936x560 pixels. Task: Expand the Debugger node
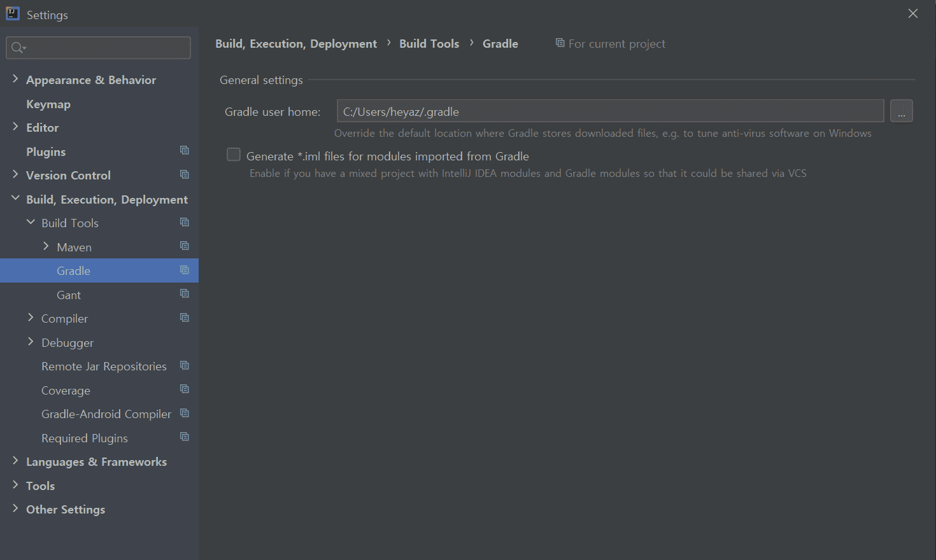coord(31,342)
